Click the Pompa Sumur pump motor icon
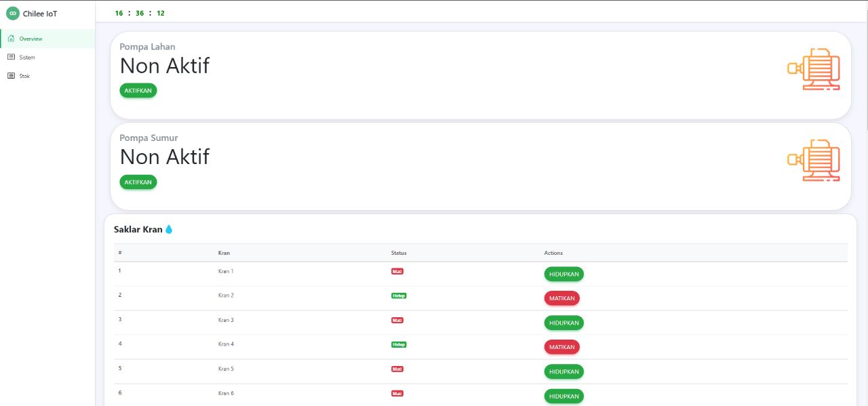Image resolution: width=868 pixels, height=406 pixels. 814,160
